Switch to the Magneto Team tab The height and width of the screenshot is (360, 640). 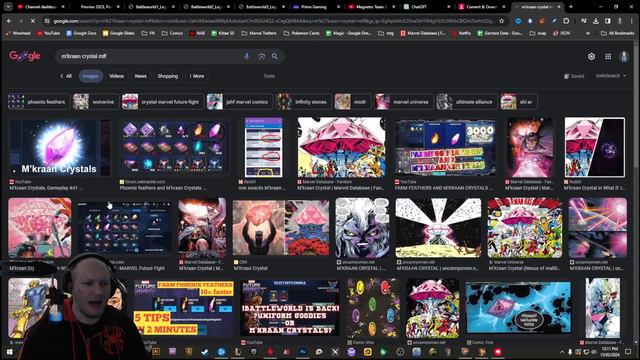(x=371, y=7)
